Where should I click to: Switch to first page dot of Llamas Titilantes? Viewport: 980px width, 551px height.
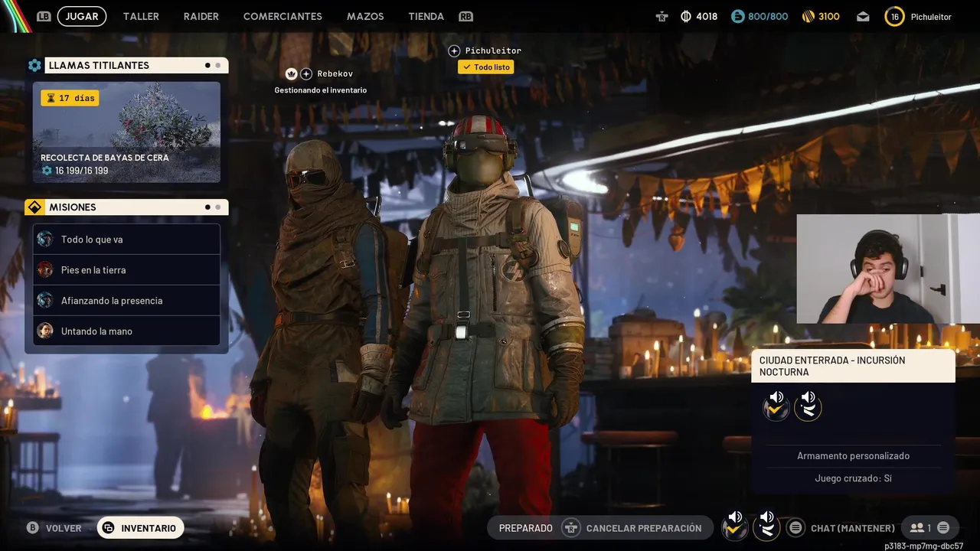pos(207,66)
